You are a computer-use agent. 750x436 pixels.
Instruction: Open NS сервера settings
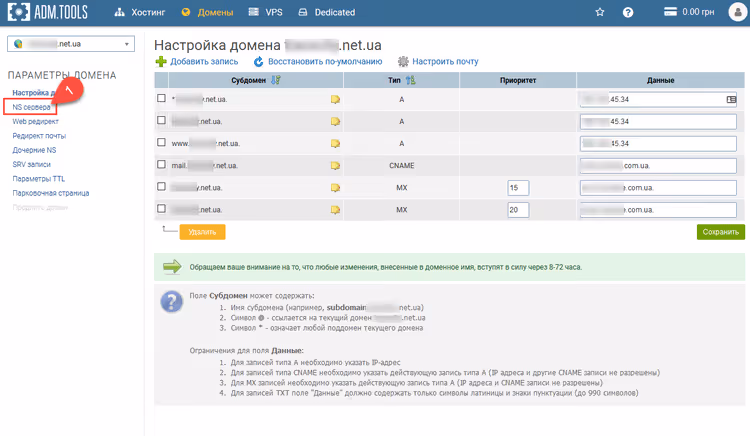31,107
